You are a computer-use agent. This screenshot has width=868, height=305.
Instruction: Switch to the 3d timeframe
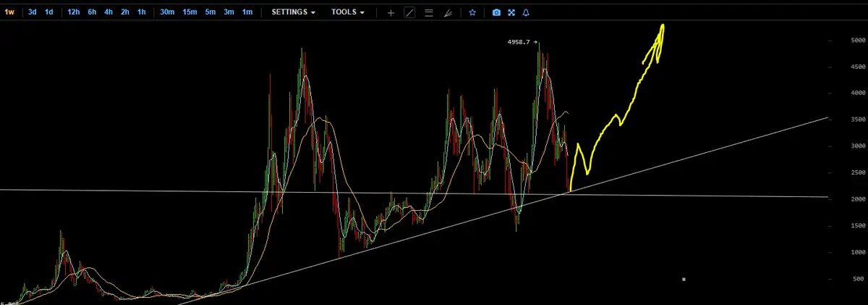click(33, 12)
